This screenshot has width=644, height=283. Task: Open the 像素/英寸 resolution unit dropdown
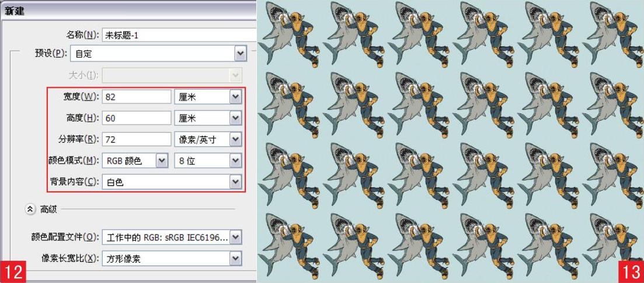208,139
